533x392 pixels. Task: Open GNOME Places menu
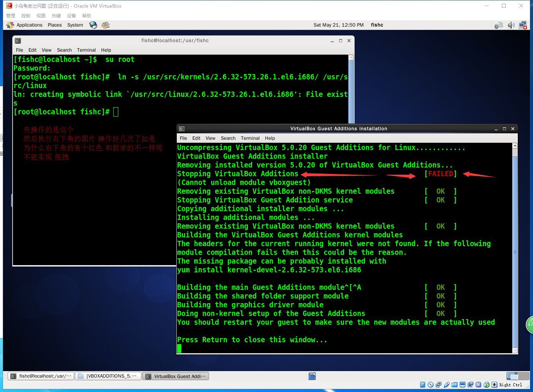(55, 25)
